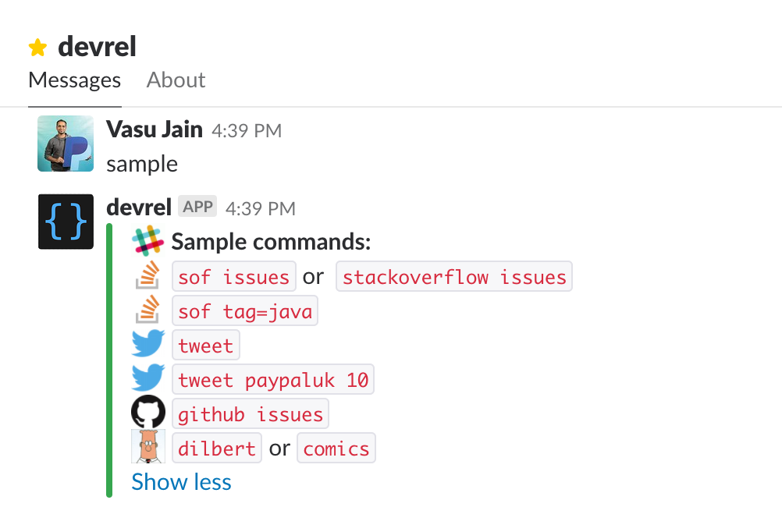The image size is (782, 532).
Task: Click the stackoverflow issues code snippet
Action: point(454,277)
